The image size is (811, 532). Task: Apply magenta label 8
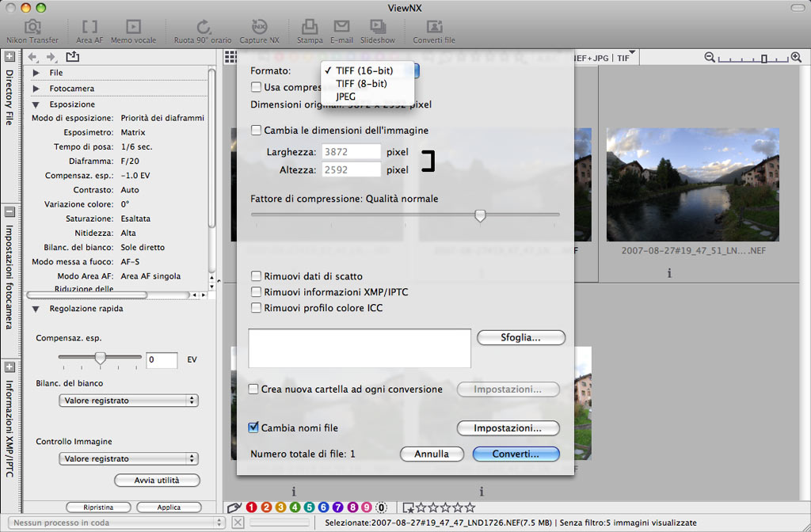click(352, 507)
